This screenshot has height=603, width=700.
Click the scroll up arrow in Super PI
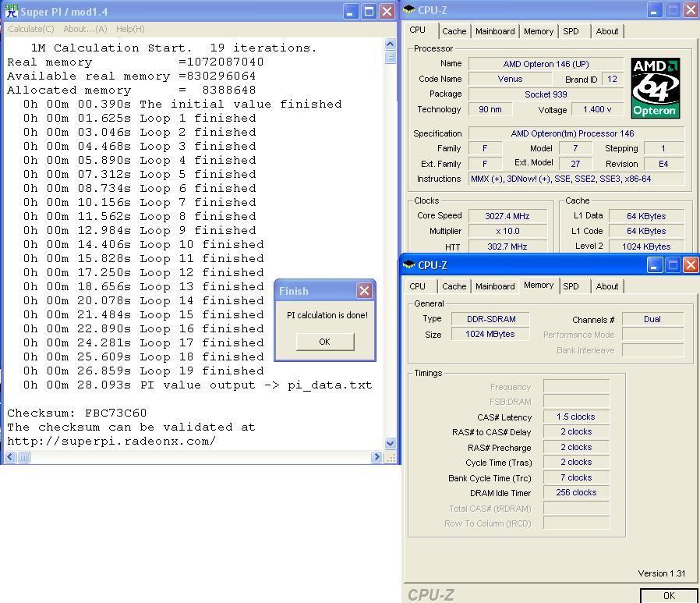coord(391,44)
